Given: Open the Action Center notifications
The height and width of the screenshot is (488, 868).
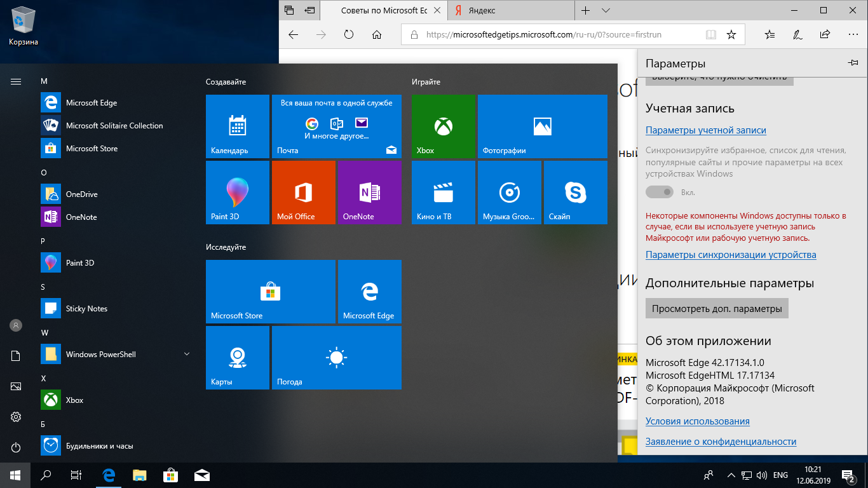Looking at the screenshot, I should coord(848,475).
